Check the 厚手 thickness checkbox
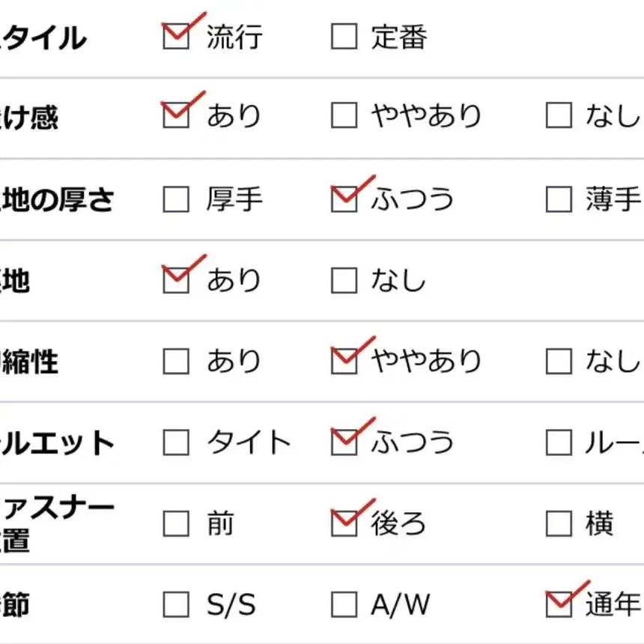The image size is (644, 644). (x=176, y=199)
